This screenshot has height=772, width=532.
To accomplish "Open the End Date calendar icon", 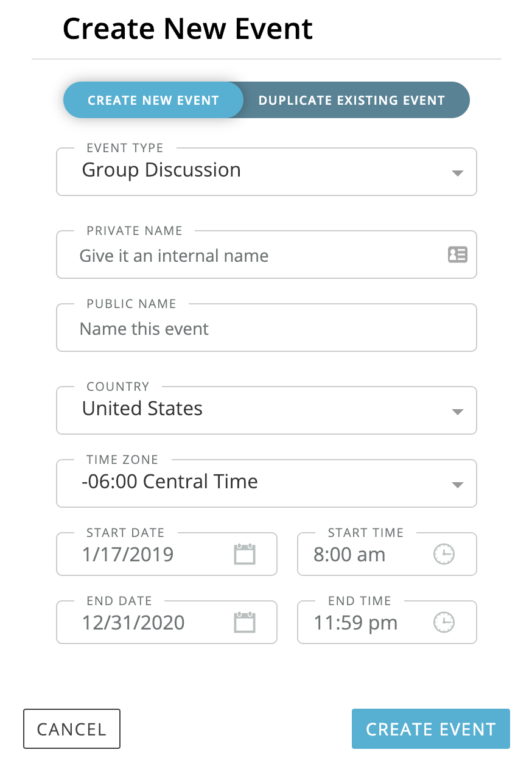I will click(x=245, y=622).
